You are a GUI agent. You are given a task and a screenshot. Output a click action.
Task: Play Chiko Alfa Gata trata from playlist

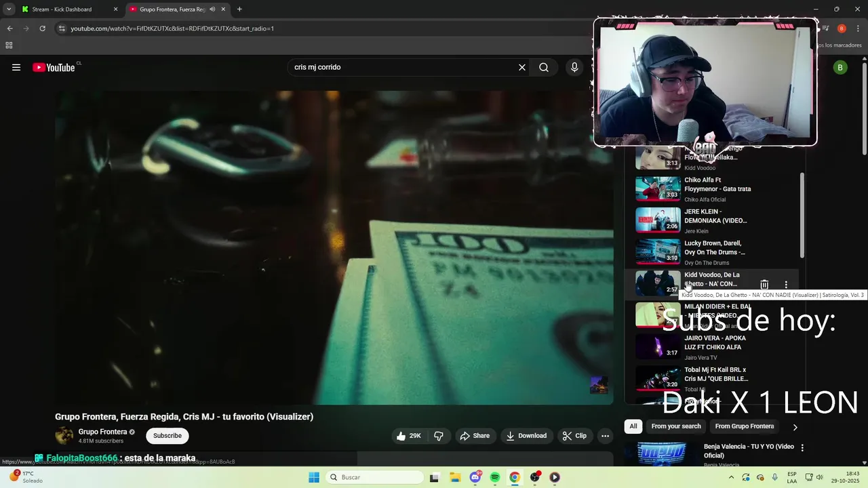[712, 189]
